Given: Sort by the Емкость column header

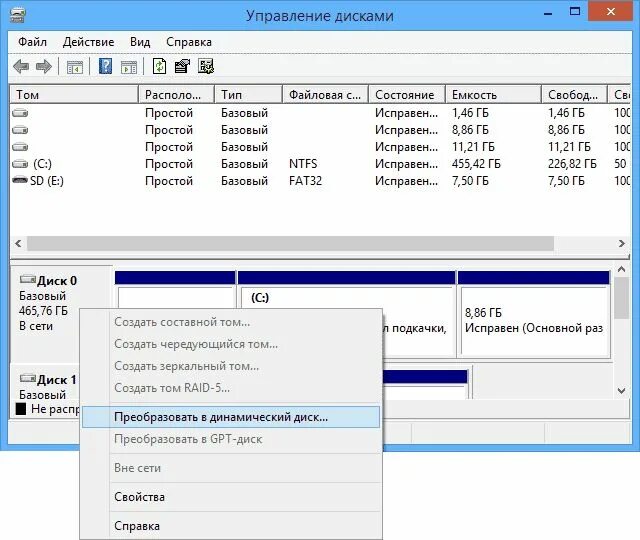Looking at the screenshot, I should [x=493, y=95].
